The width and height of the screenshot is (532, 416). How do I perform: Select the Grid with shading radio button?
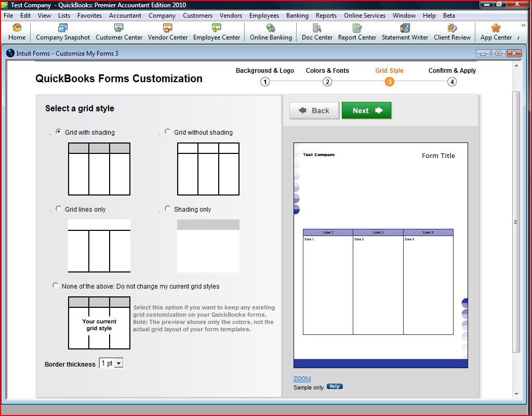[x=59, y=132]
